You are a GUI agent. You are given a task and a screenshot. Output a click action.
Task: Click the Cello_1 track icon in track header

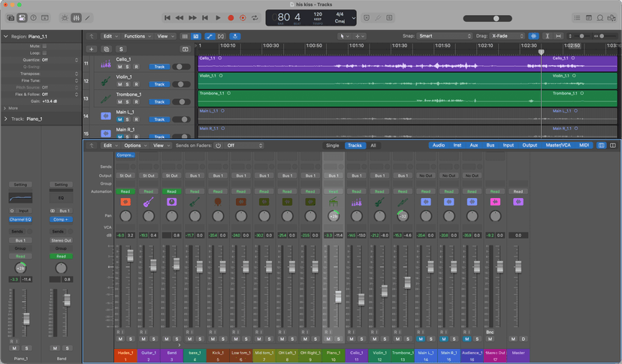[x=105, y=64]
